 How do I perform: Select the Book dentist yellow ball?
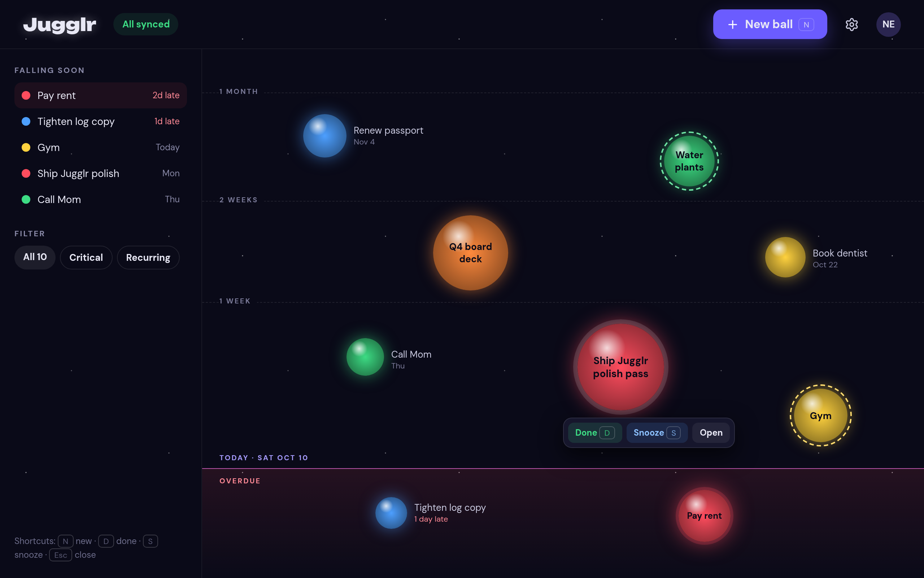(785, 257)
